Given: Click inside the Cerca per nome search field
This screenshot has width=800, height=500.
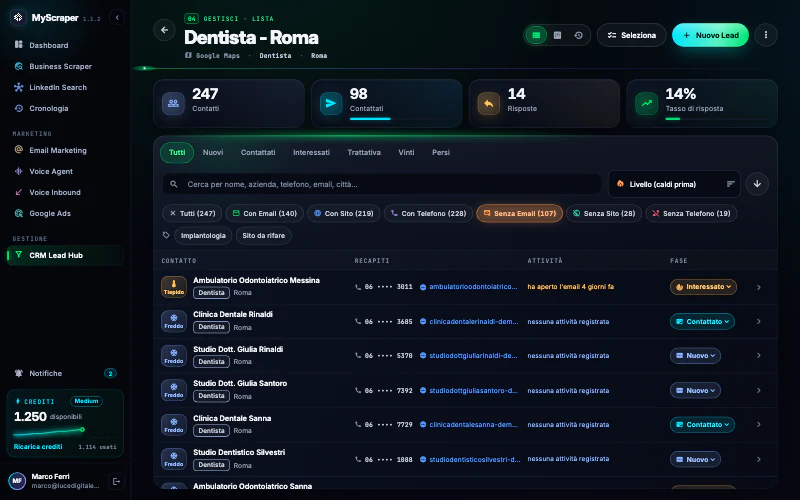Looking at the screenshot, I should tap(382, 184).
